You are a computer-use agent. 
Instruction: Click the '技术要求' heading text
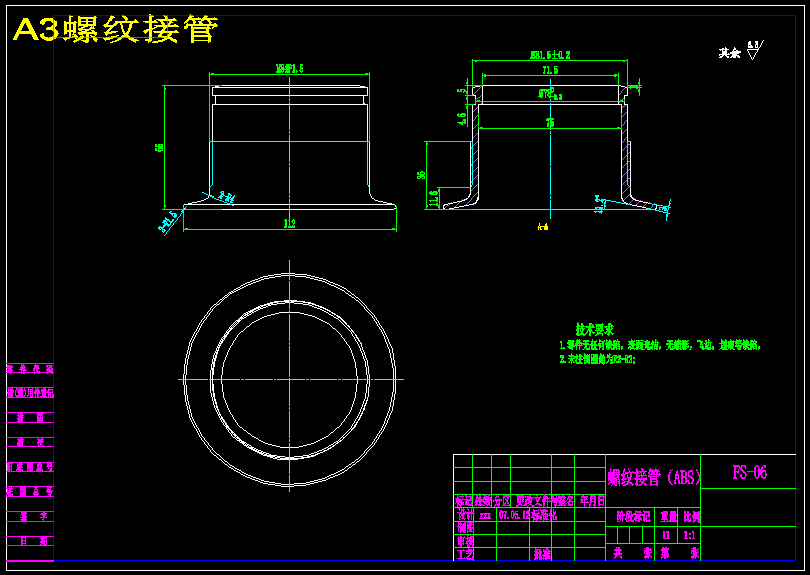594,329
